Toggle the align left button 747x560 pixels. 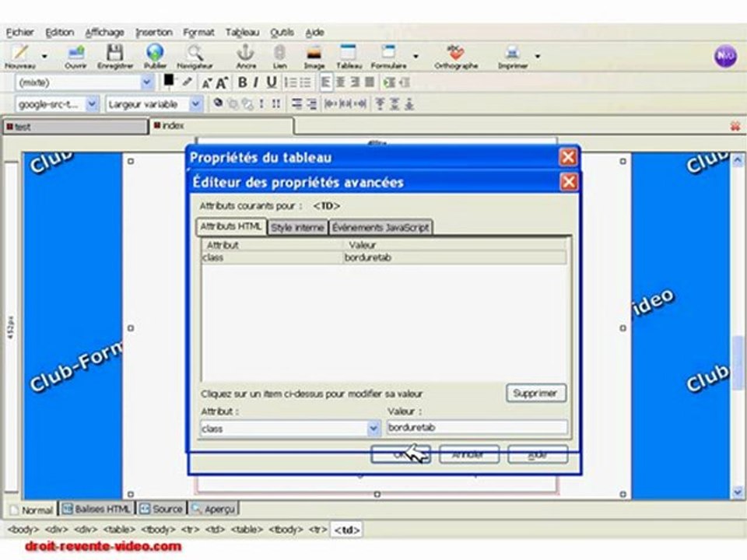click(x=325, y=82)
